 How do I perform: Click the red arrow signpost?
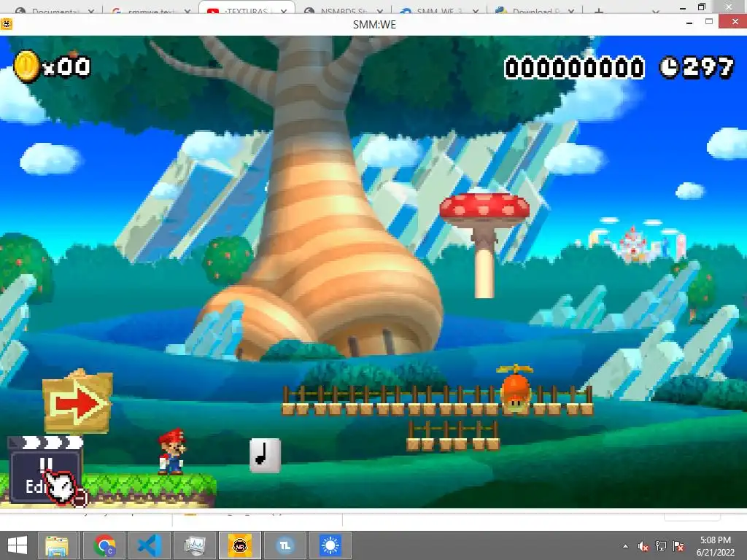[77, 402]
